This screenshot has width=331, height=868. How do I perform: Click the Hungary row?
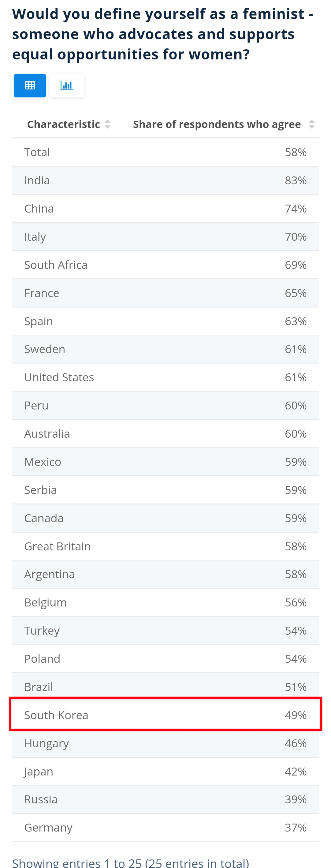[165, 743]
